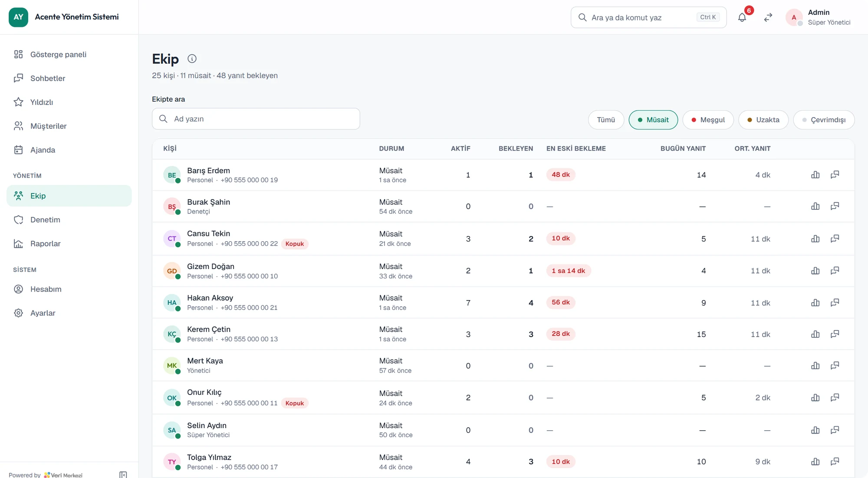Screen dimensions: 868x478
Task: Click the AY app logo
Action: [18, 17]
